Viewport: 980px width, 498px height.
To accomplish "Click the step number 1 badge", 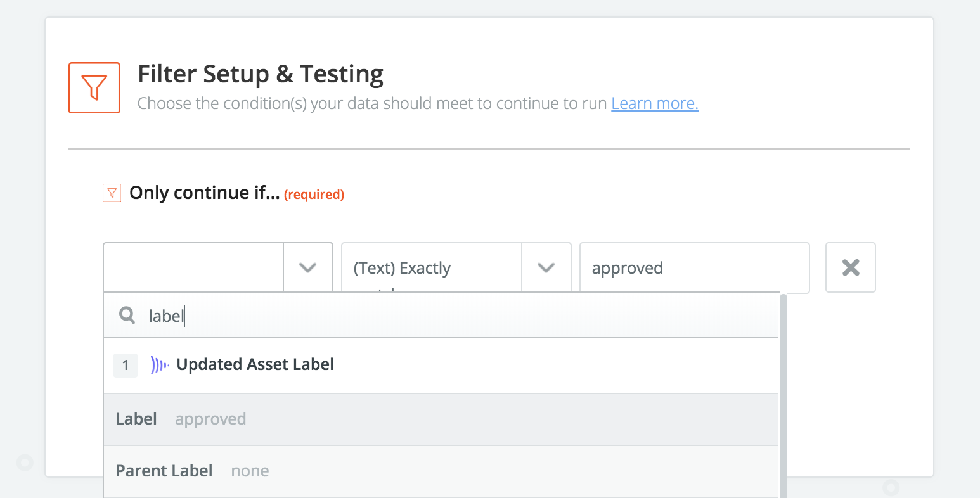I will click(x=125, y=365).
